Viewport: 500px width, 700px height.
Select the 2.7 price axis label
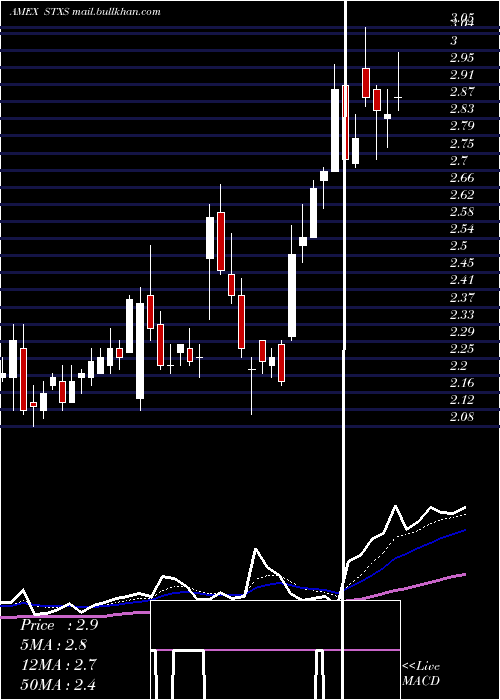click(458, 161)
